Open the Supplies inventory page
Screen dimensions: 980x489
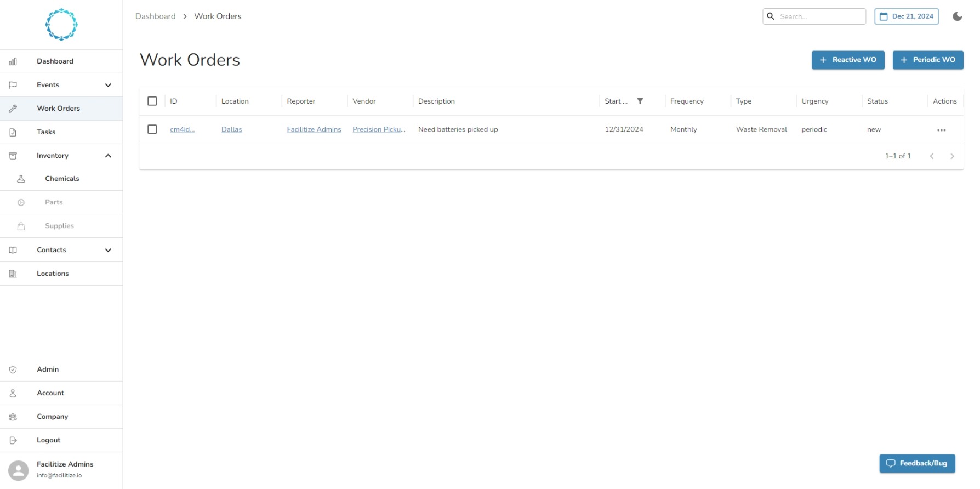tap(61, 226)
